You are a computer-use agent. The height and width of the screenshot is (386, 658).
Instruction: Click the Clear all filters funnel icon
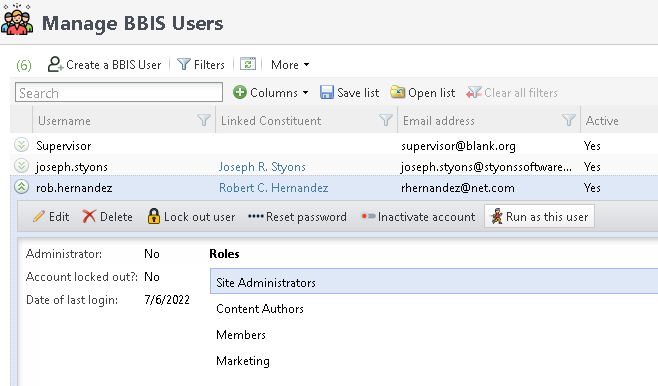(474, 92)
